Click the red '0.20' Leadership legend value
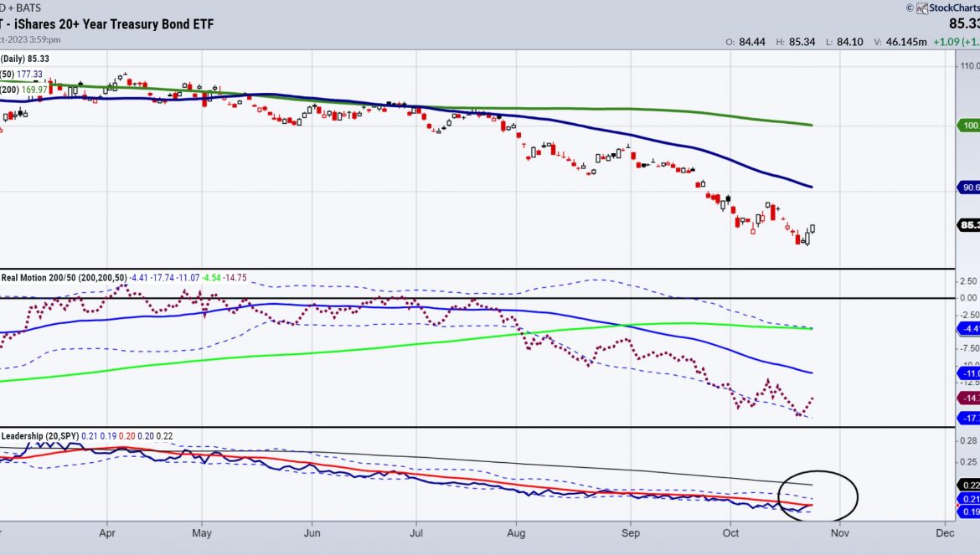 click(x=126, y=436)
